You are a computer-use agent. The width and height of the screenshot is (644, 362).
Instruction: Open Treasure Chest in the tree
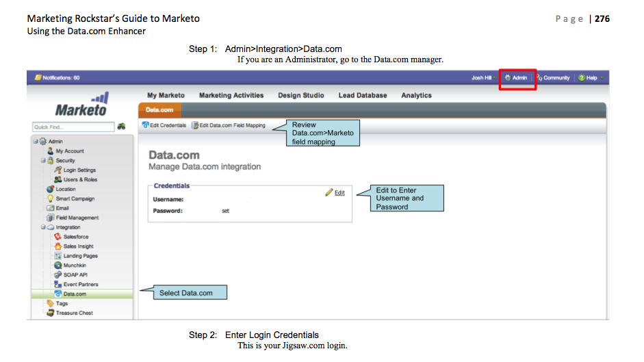[x=75, y=313]
